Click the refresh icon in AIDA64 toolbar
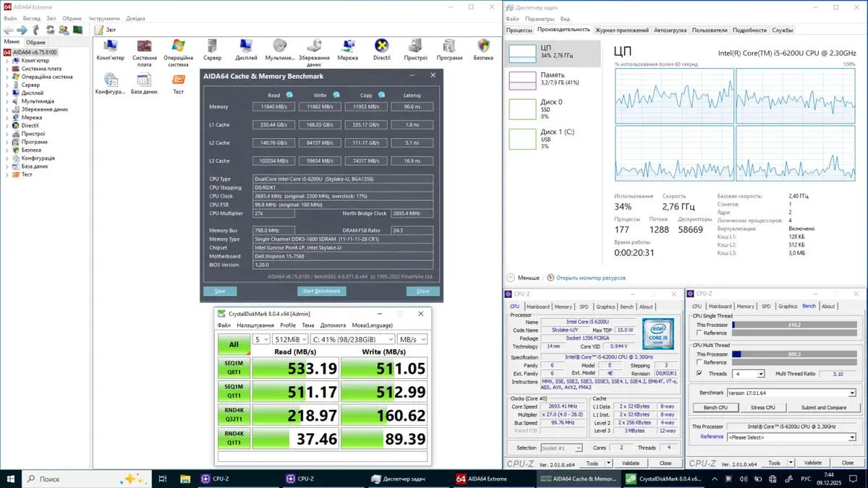 point(50,30)
